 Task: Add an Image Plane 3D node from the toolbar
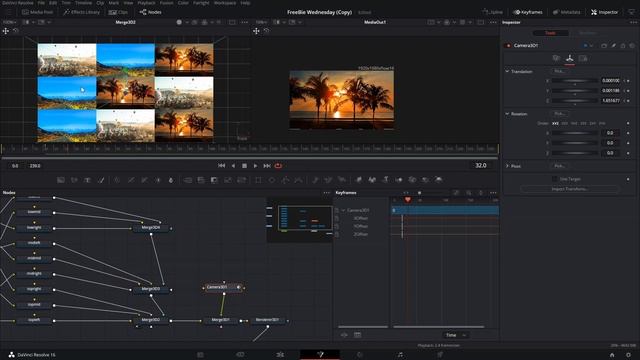(x=359, y=180)
